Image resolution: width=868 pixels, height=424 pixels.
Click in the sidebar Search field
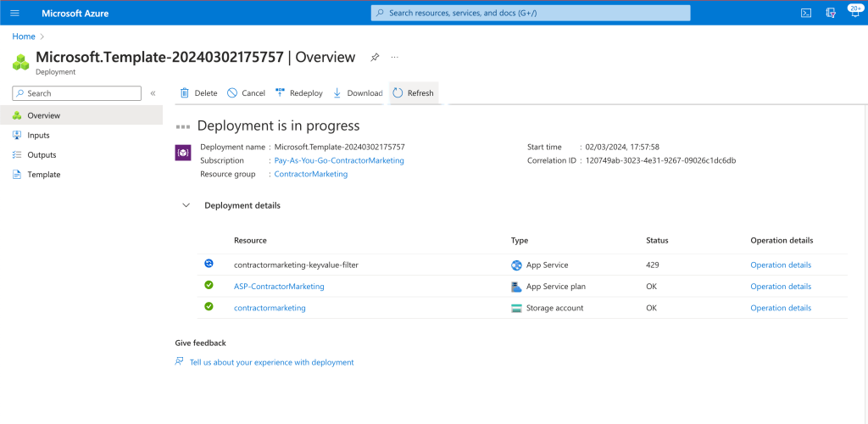point(76,93)
